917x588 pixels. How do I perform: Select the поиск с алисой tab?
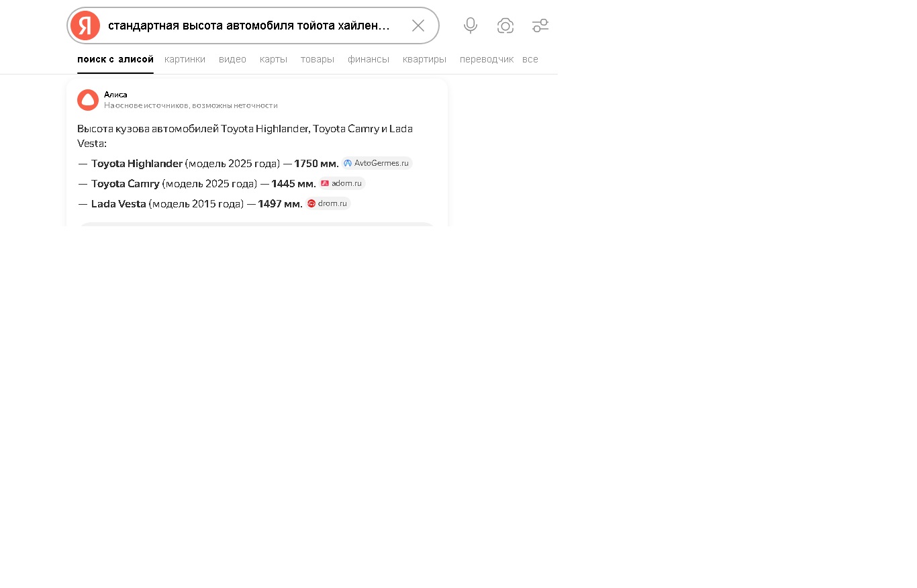pyautogui.click(x=115, y=59)
